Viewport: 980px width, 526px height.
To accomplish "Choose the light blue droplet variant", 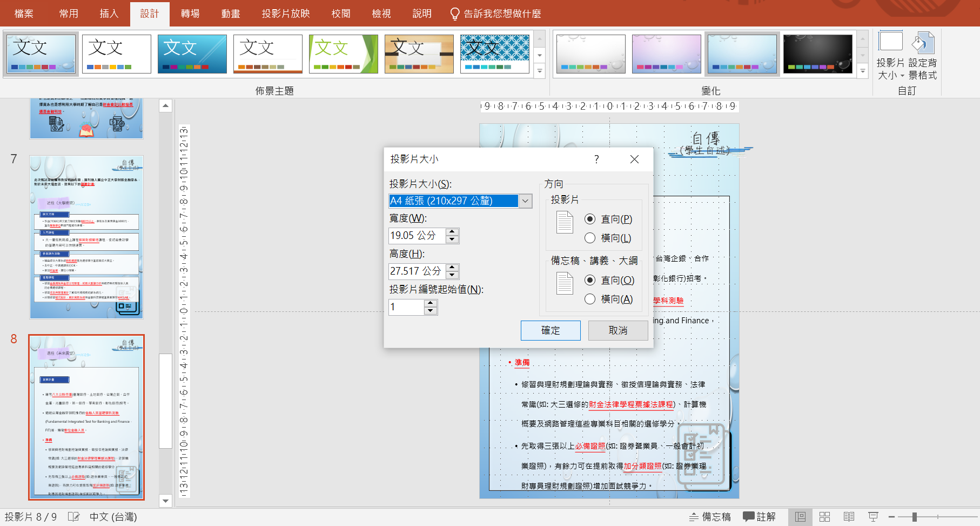I will click(x=742, y=54).
